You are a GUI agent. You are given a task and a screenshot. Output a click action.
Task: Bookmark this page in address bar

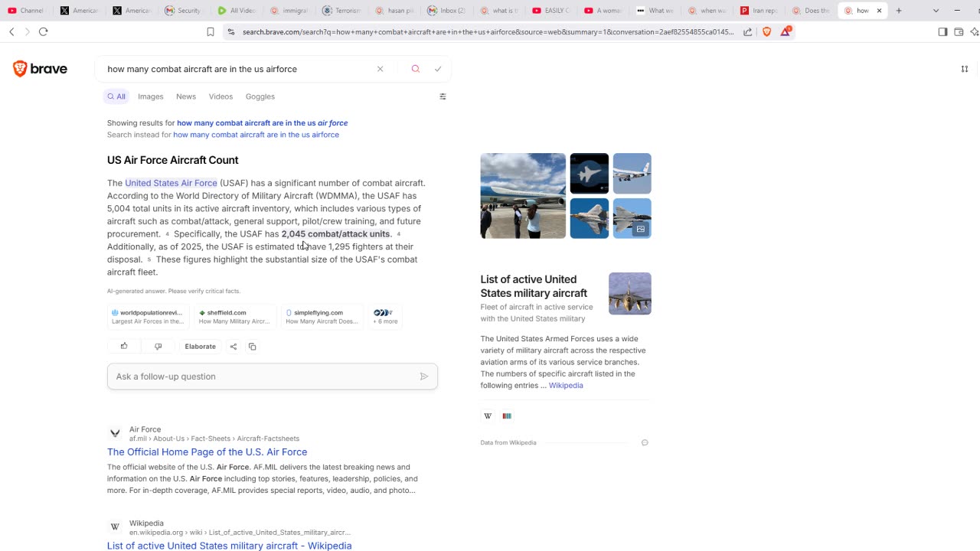point(211,31)
